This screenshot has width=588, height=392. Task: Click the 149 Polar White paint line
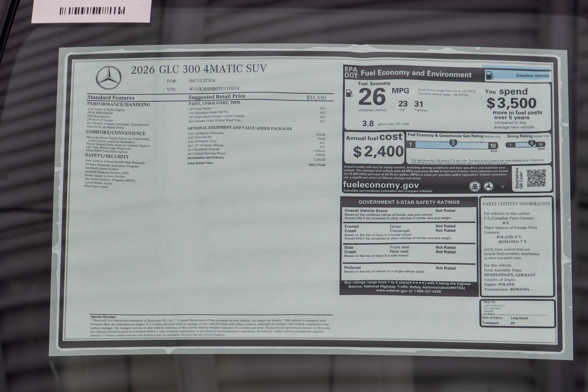click(x=200, y=109)
